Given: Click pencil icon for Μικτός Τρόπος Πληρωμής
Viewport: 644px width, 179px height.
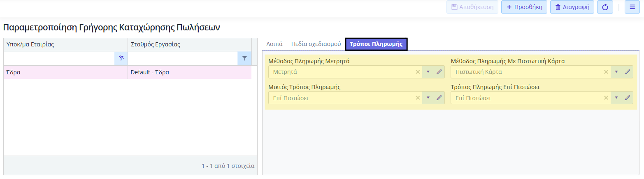Looking at the screenshot, I should click(x=439, y=98).
